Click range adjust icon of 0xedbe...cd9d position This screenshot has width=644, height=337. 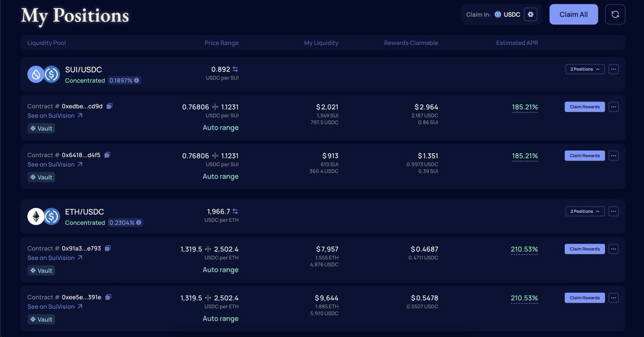tap(215, 107)
